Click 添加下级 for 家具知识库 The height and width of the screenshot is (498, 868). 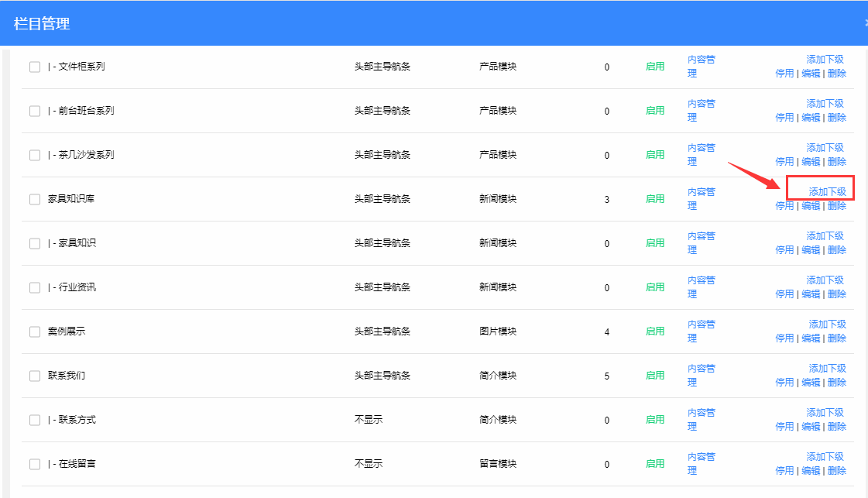(827, 191)
